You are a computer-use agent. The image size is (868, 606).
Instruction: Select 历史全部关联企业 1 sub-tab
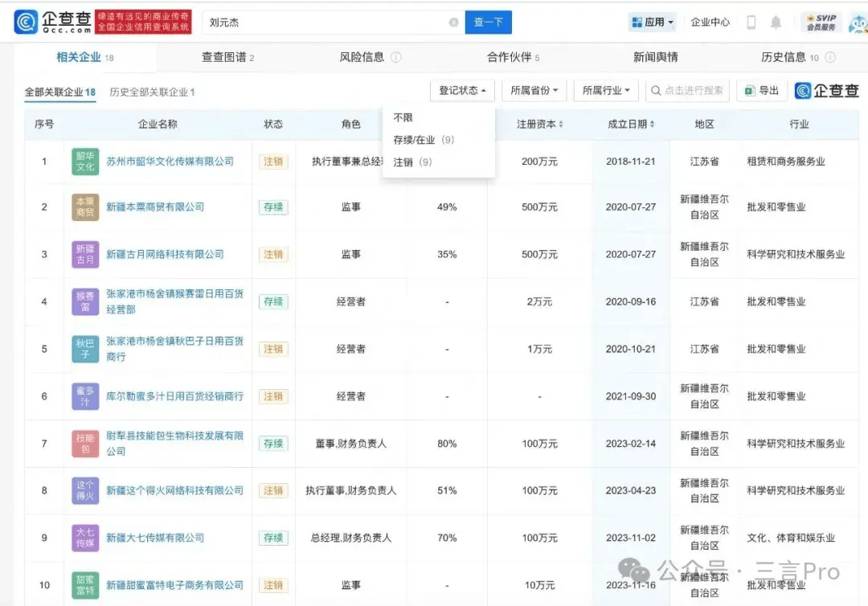pos(152,92)
